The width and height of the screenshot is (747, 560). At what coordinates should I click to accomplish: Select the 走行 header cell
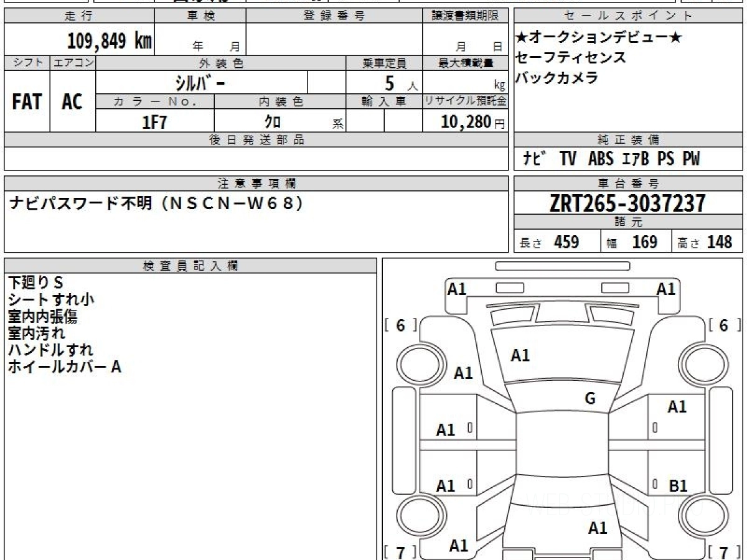(79, 16)
